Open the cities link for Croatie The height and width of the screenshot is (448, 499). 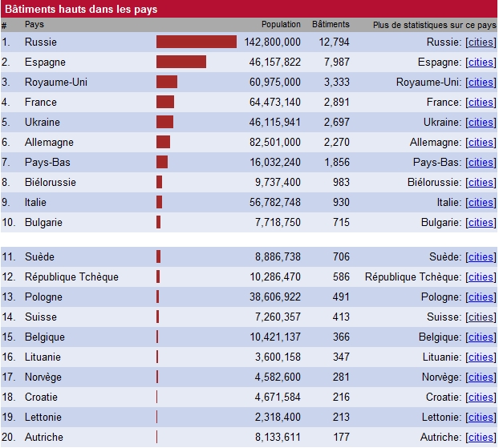pos(481,397)
